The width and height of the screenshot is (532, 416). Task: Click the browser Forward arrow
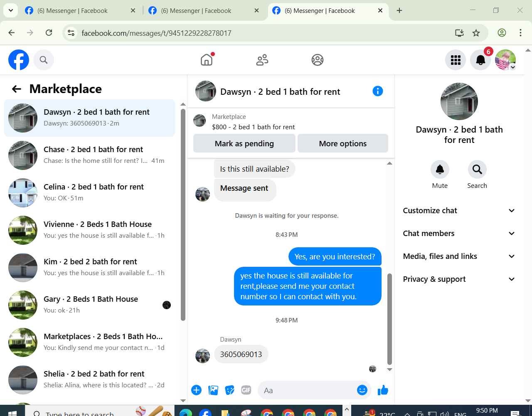tap(30, 33)
